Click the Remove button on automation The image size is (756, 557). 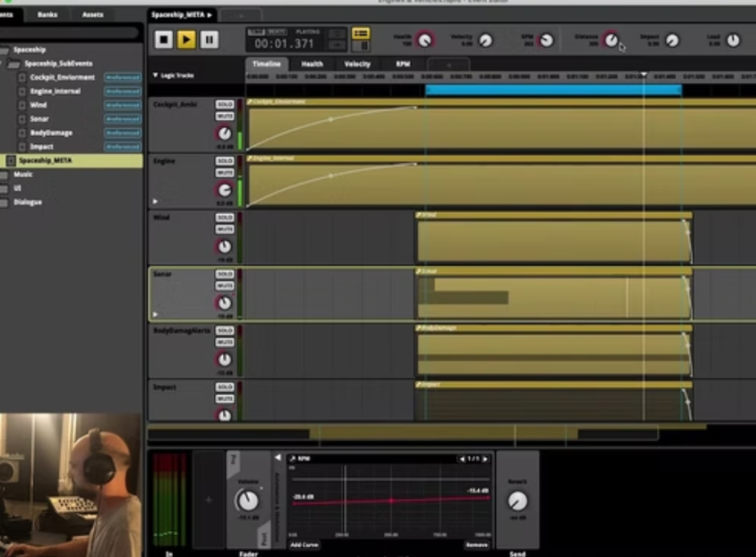(477, 545)
